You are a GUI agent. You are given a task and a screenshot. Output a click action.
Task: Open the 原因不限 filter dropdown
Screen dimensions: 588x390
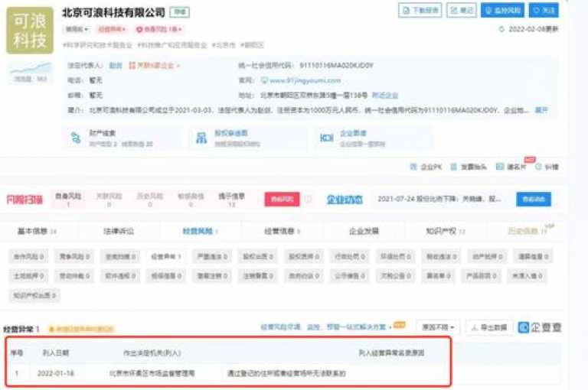[438, 327]
